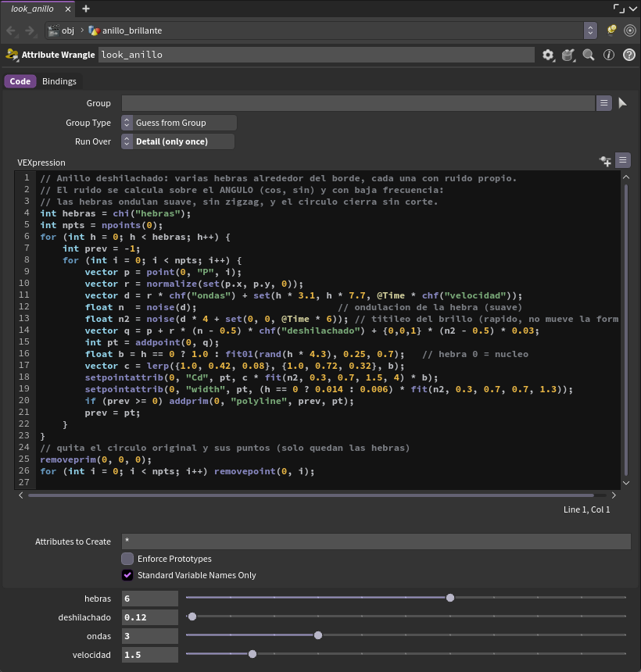Click the create spare parameters icon
This screenshot has height=672, width=641.
coord(605,161)
